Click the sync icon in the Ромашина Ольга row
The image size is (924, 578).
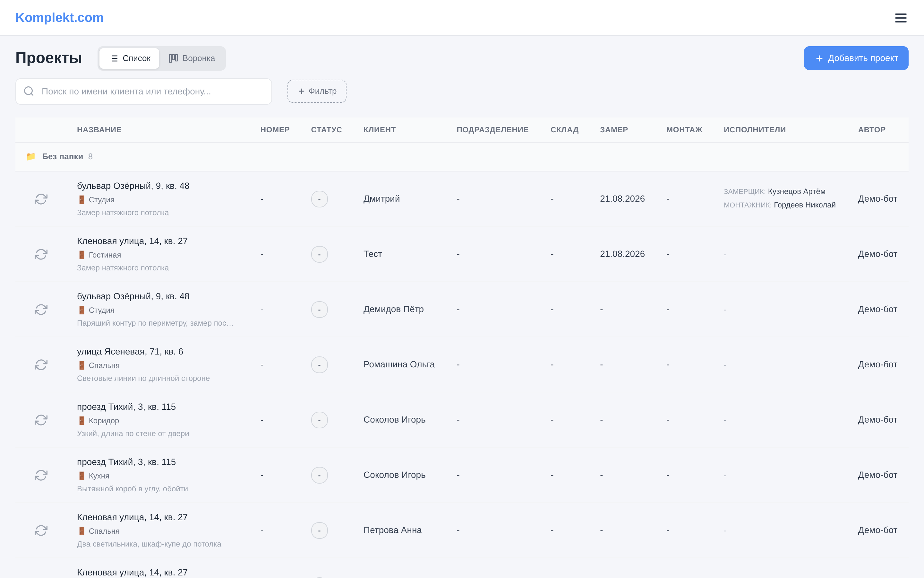(41, 365)
